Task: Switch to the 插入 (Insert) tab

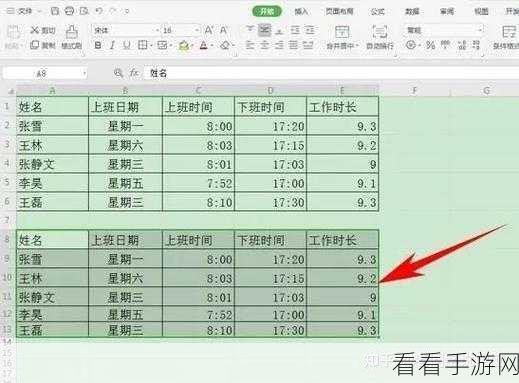Action: click(x=301, y=11)
